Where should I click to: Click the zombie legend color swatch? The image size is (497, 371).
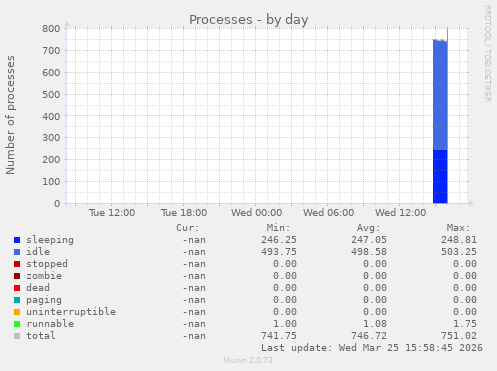tap(17, 276)
